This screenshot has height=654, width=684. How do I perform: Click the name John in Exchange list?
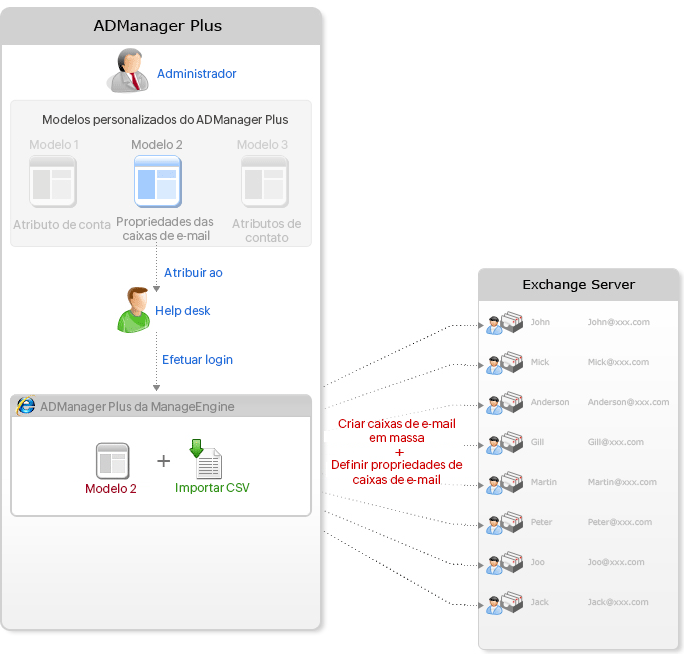click(x=540, y=322)
